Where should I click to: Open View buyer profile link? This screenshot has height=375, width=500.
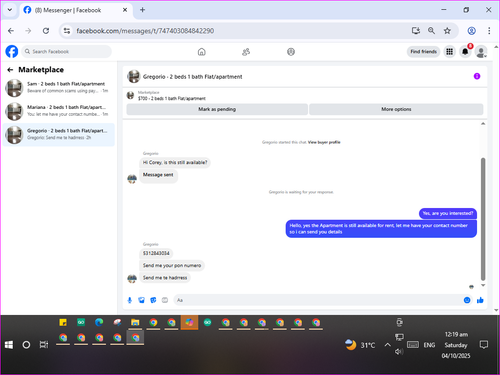pyautogui.click(x=324, y=142)
